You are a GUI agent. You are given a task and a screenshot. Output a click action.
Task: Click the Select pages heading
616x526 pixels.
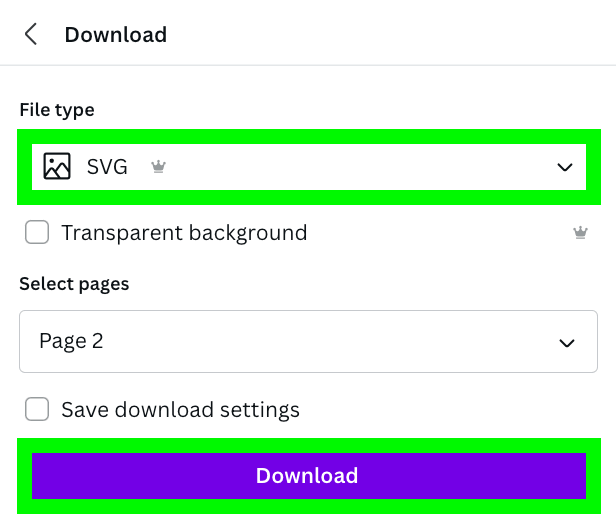click(74, 284)
